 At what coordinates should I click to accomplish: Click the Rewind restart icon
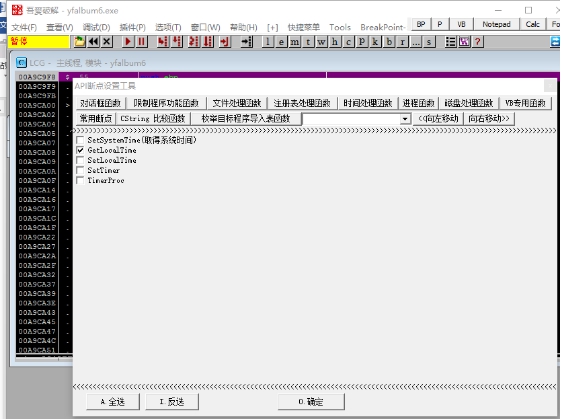point(93,42)
